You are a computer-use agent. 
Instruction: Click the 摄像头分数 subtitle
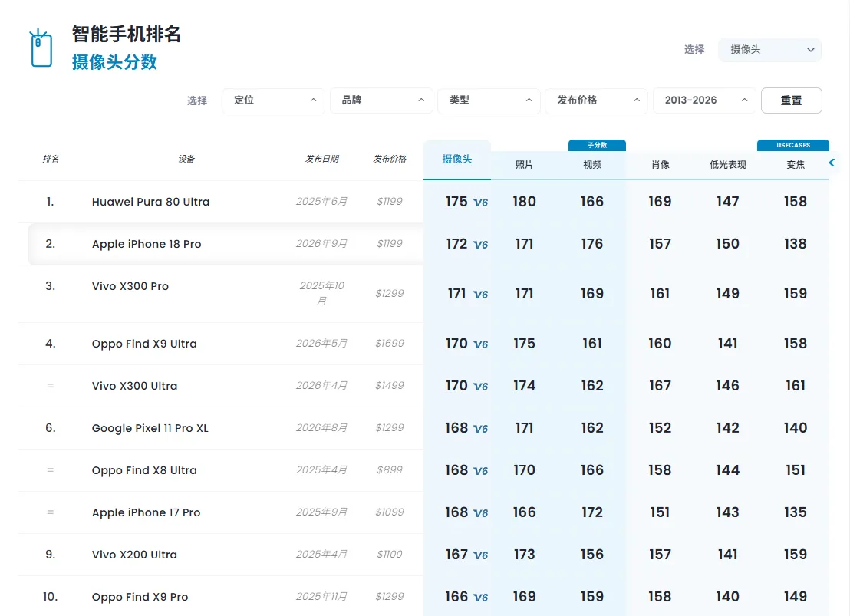pyautogui.click(x=114, y=62)
